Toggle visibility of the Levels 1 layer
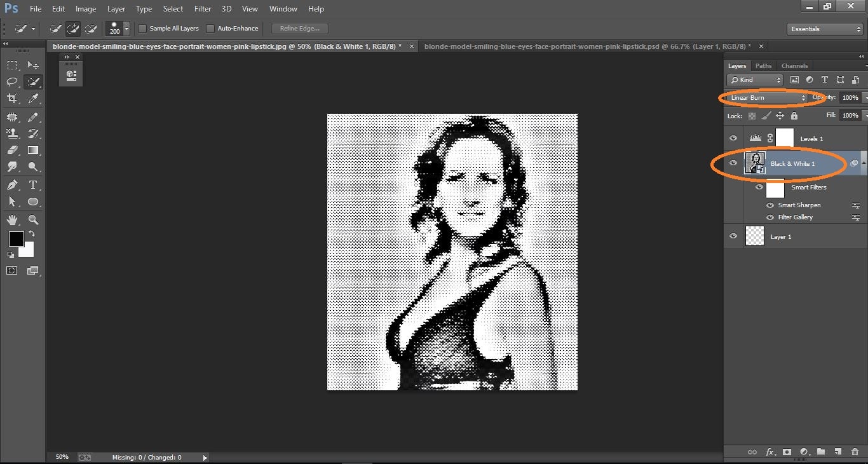 (733, 137)
